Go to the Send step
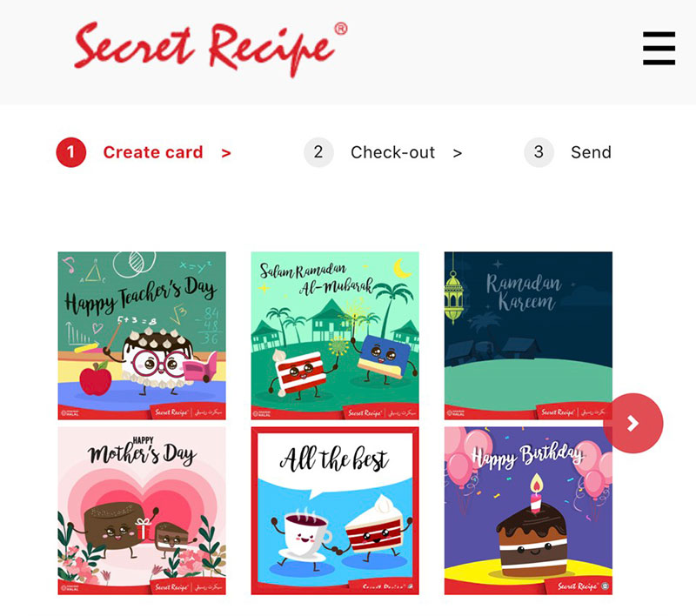The image size is (696, 616). tap(591, 152)
